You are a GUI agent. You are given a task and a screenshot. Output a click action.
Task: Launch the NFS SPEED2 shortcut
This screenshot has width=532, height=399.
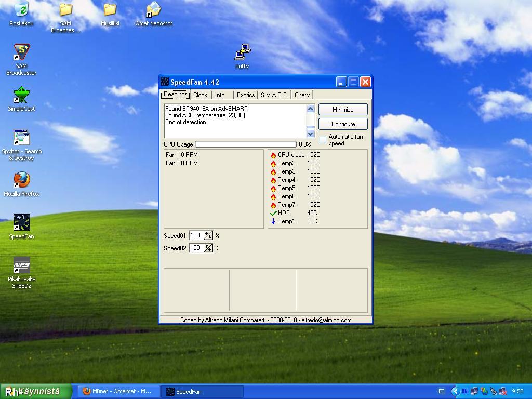click(21, 266)
